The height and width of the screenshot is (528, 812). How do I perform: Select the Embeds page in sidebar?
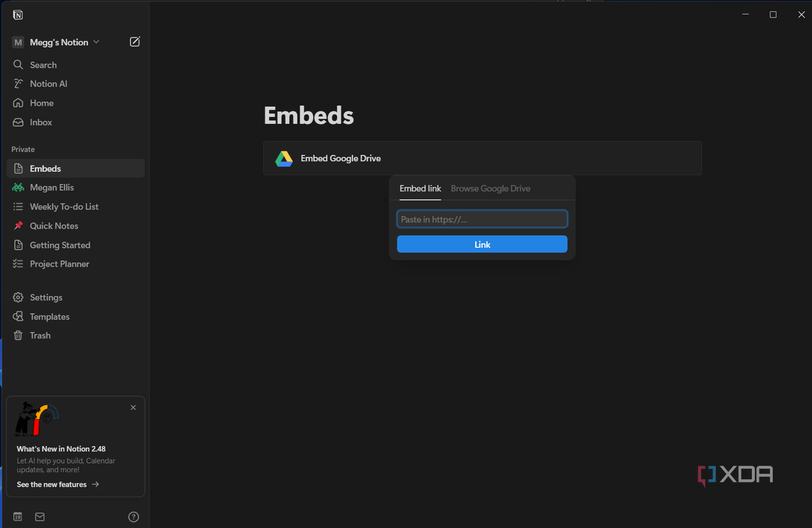pyautogui.click(x=76, y=169)
